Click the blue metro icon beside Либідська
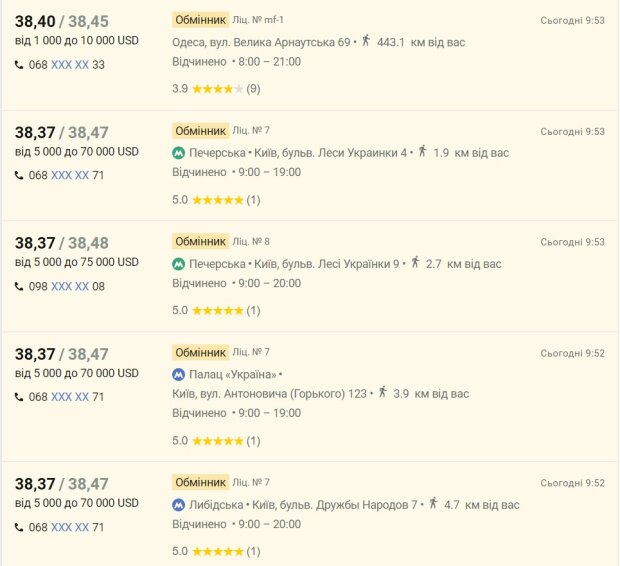This screenshot has height=566, width=620. pos(178,505)
